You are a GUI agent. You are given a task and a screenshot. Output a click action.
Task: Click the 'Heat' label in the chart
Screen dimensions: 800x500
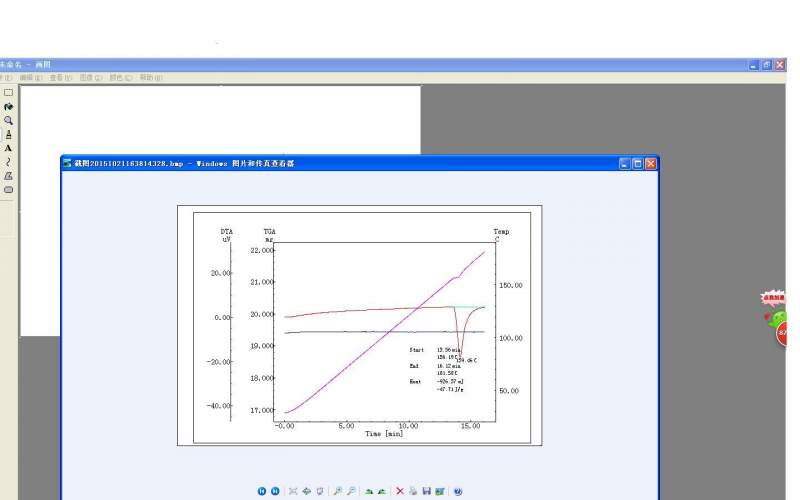pyautogui.click(x=415, y=382)
